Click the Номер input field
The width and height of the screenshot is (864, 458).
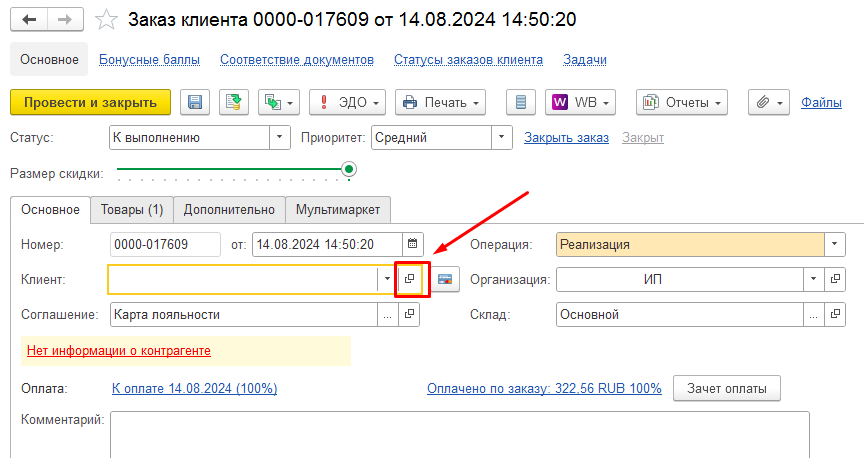coord(165,244)
